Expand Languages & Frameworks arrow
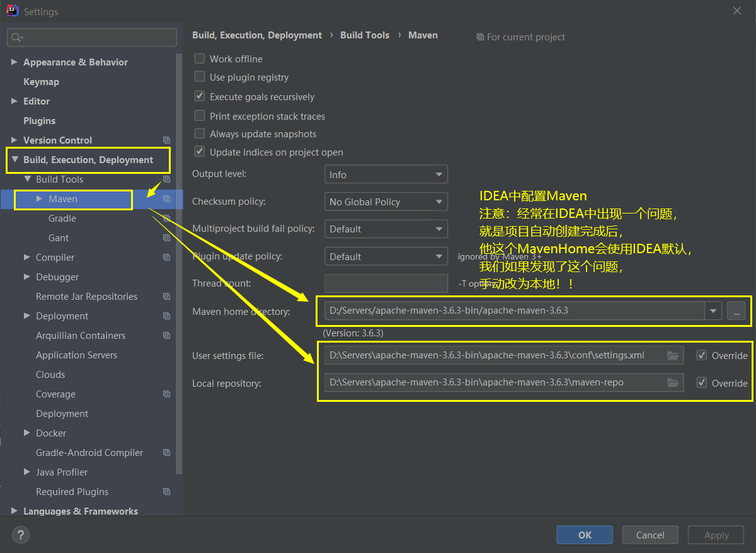 point(14,511)
